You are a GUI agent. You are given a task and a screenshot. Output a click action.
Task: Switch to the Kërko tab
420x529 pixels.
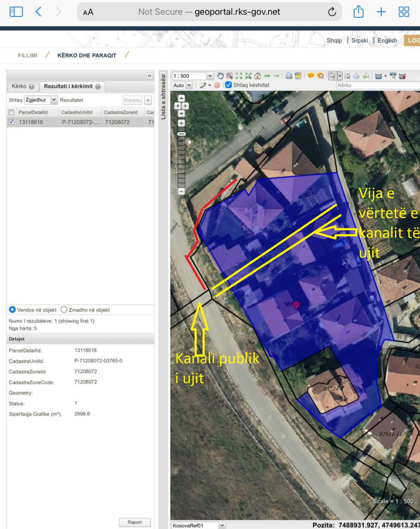(x=23, y=86)
